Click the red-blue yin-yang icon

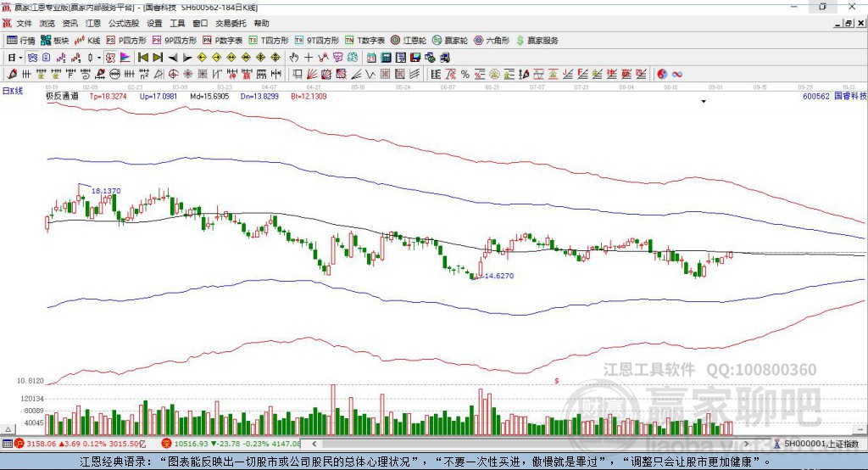tap(662, 75)
